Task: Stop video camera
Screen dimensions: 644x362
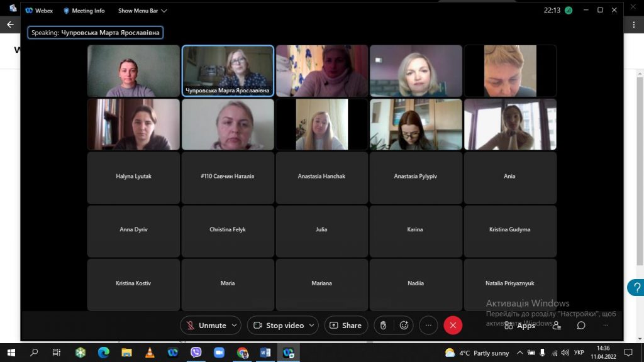Action: [x=279, y=326]
